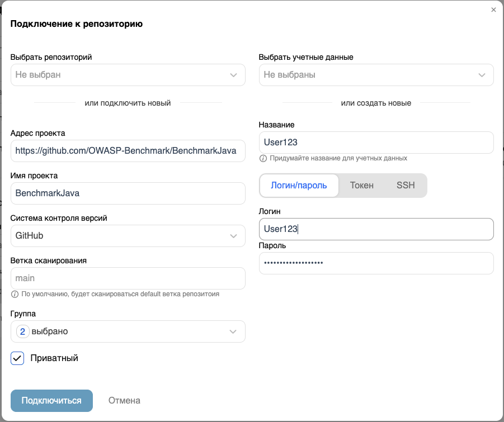504x422 pixels.
Task: Click the badge showing 2 selected groups
Action: pos(22,331)
